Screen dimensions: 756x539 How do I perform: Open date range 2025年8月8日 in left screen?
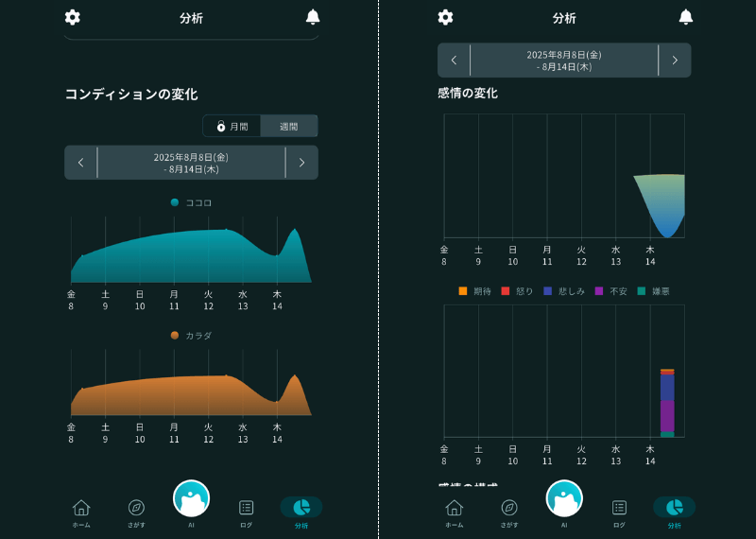tap(192, 163)
